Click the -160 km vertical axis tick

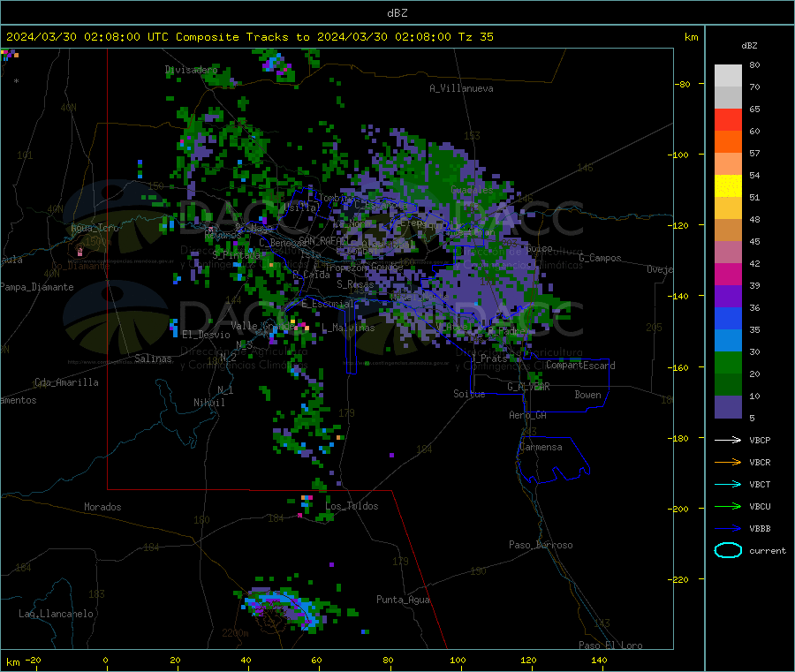coord(679,367)
